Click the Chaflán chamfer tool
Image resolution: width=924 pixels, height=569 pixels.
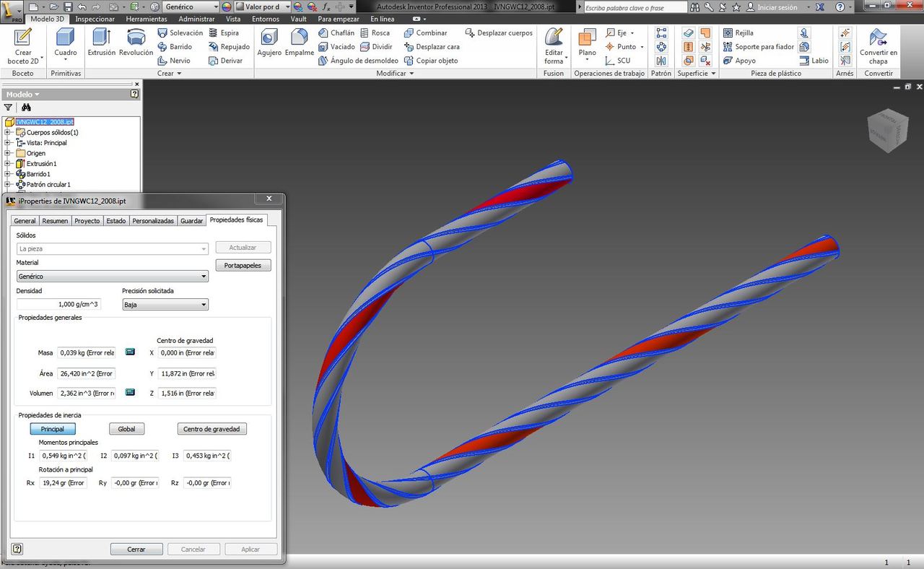[336, 32]
